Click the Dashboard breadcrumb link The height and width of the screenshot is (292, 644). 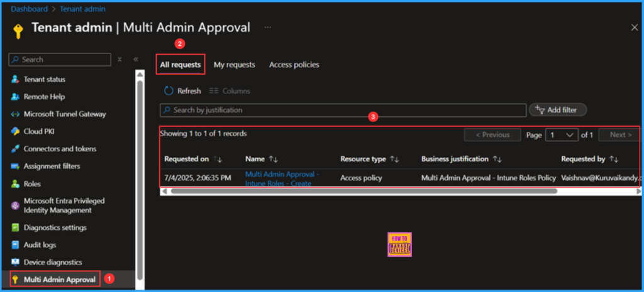point(29,9)
